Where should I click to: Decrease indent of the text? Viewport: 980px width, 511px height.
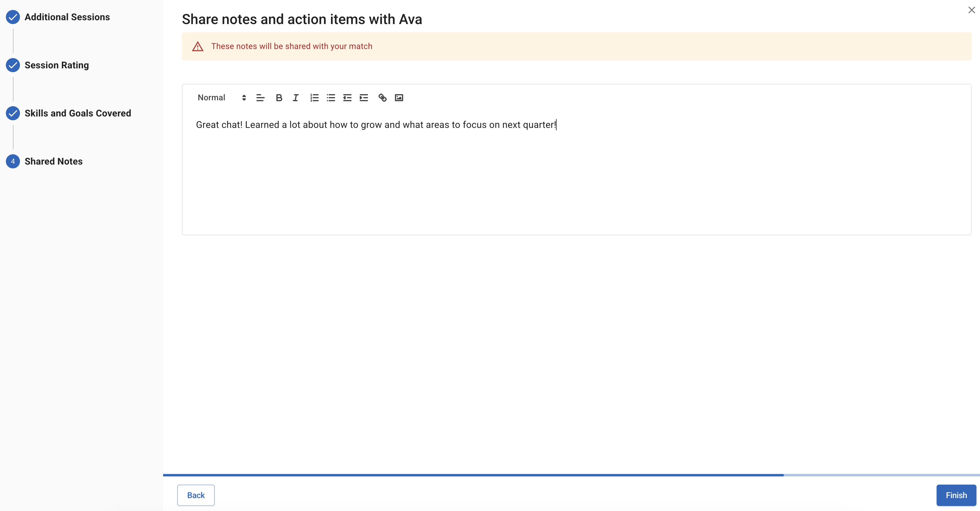(x=347, y=98)
